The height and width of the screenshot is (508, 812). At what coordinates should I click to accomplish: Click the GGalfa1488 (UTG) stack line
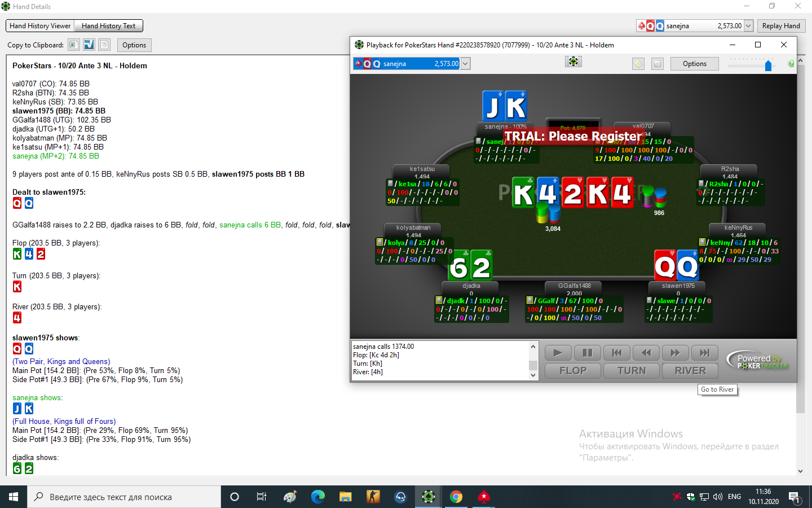61,120
